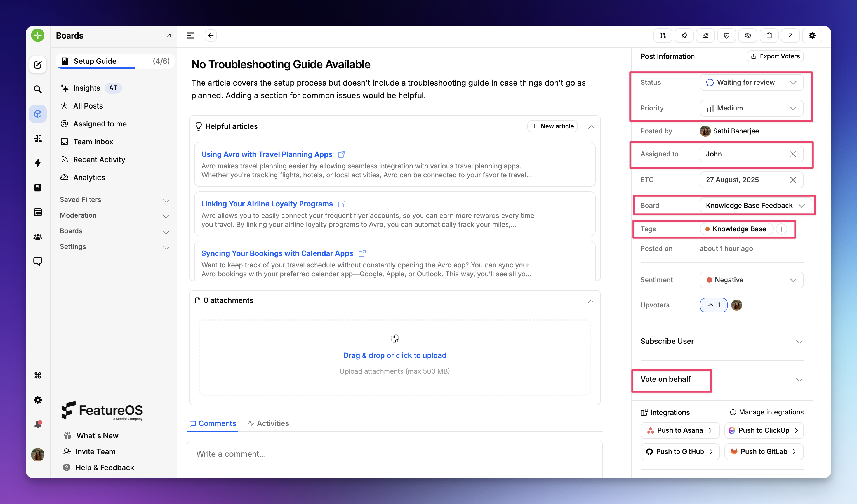Open the Linking Your Airline Loyalty Programs article
The width and height of the screenshot is (857, 504).
(x=267, y=204)
